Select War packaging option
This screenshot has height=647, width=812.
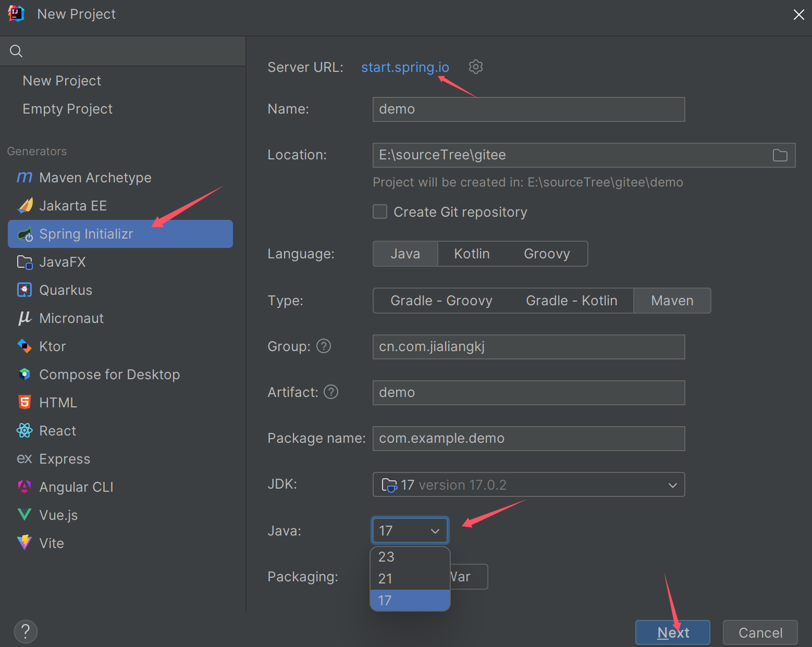[x=469, y=577]
